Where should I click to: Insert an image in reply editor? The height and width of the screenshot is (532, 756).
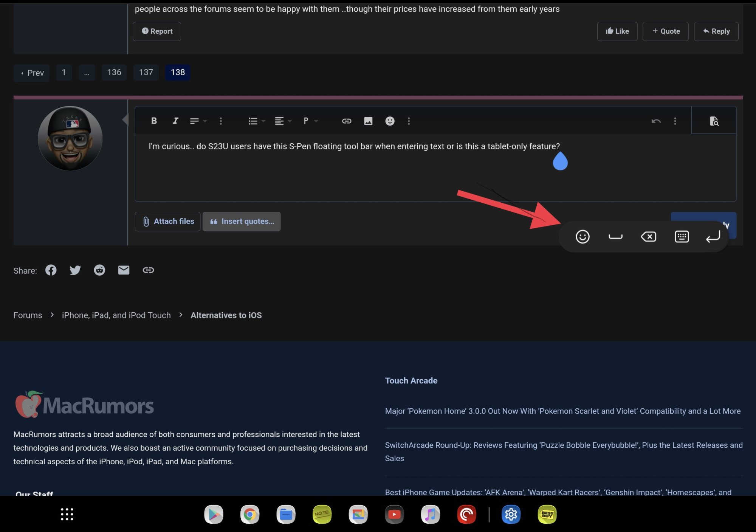click(368, 121)
